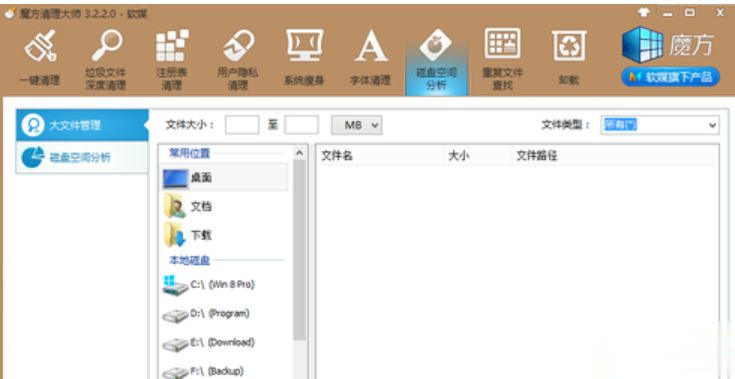Open the MB size unit dropdown
The height and width of the screenshot is (379, 735).
357,125
